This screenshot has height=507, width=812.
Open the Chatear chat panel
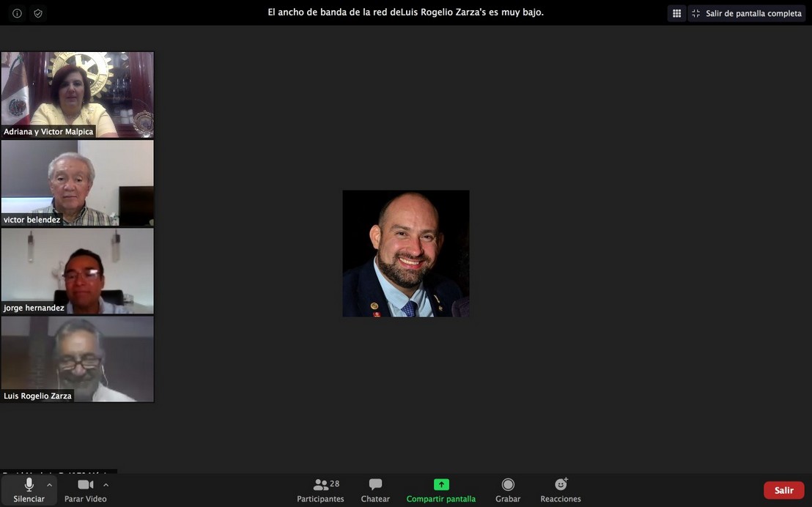click(375, 489)
